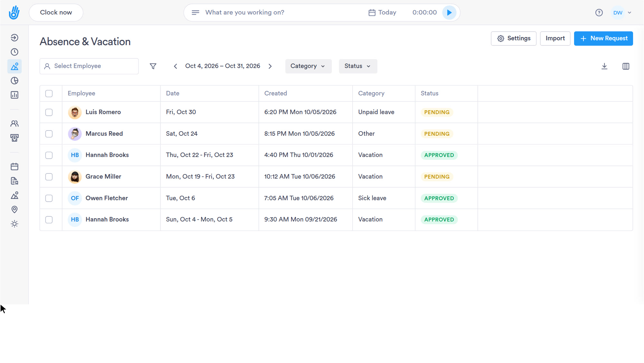Viewport: 644px width, 363px height.
Task: Open the time tracking clock sidebar icon
Action: [x=14, y=52]
